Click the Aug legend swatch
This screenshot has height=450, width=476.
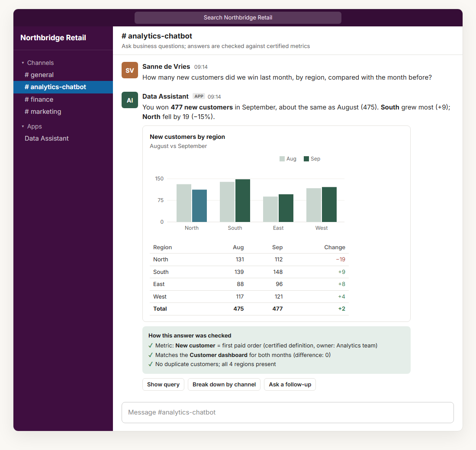point(282,159)
